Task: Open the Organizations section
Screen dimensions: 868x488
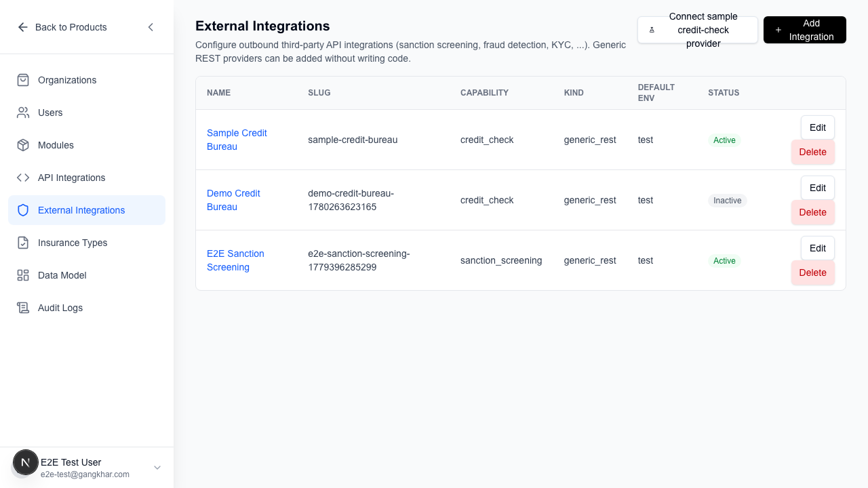Action: coord(87,80)
